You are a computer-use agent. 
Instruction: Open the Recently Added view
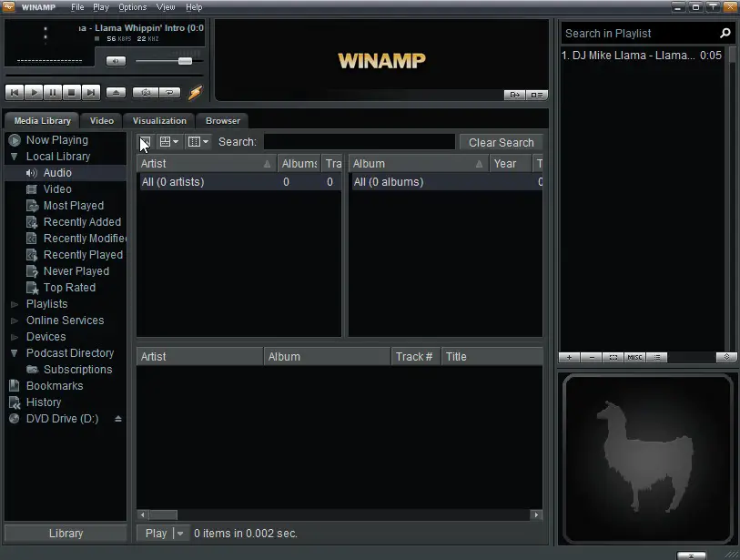82,222
